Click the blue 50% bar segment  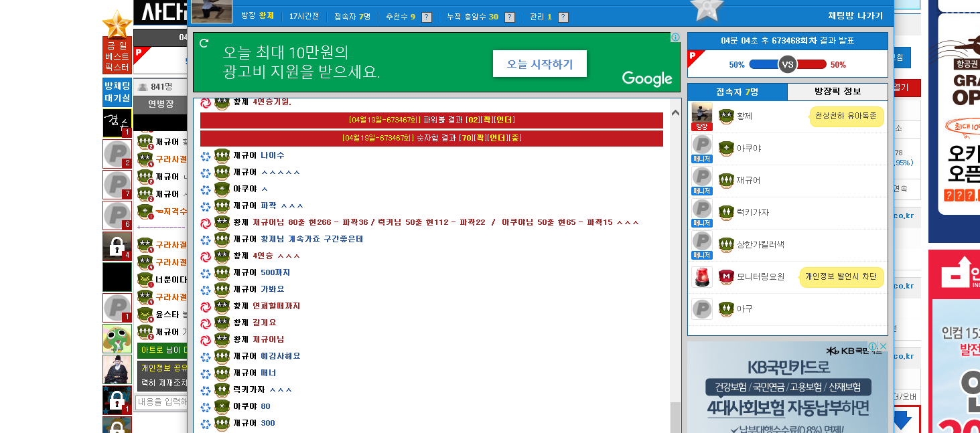click(x=764, y=65)
